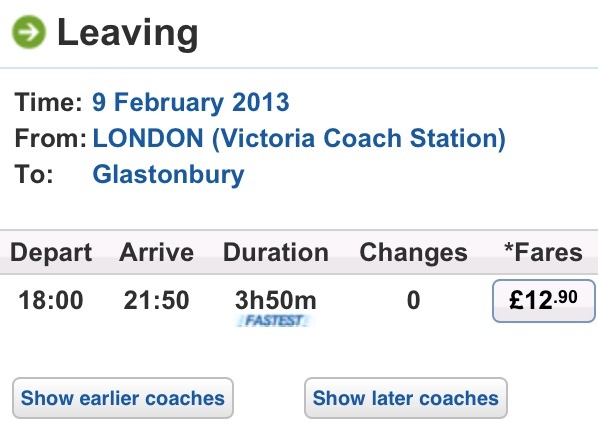Click the Glastonbury destination link
Viewport: 598px width, 434px height.
pos(169,175)
